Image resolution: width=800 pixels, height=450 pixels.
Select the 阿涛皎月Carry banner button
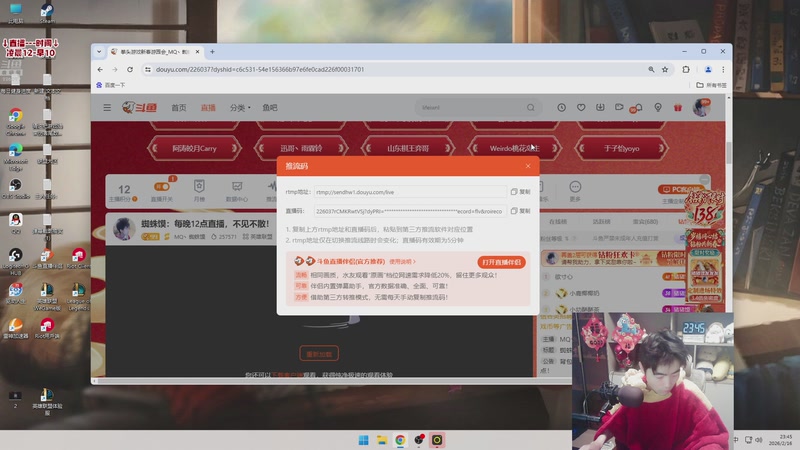tap(194, 148)
